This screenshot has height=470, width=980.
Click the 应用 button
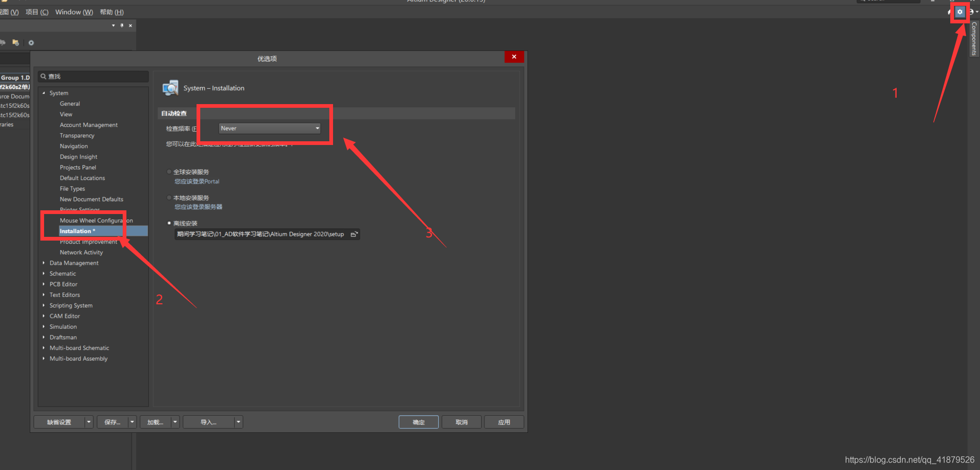(504, 422)
